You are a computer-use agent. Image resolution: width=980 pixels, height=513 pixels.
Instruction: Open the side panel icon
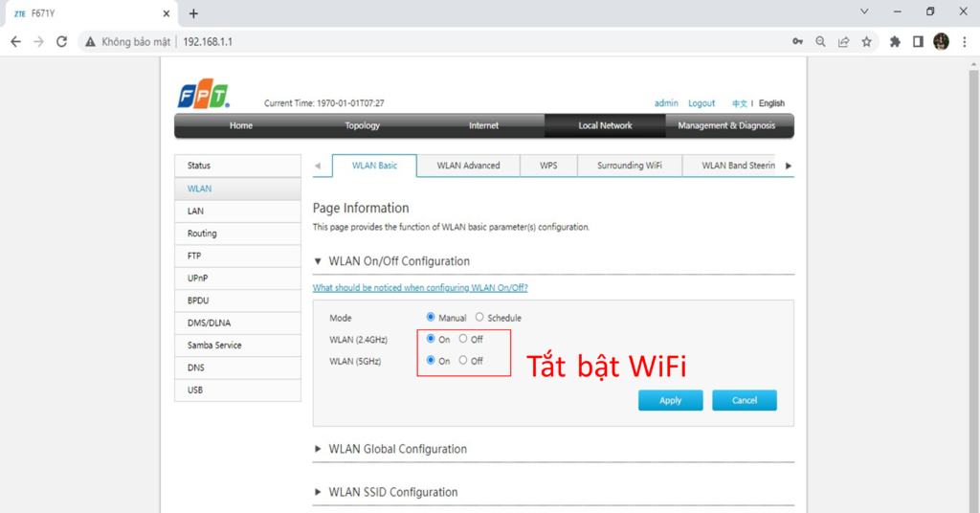click(x=918, y=42)
